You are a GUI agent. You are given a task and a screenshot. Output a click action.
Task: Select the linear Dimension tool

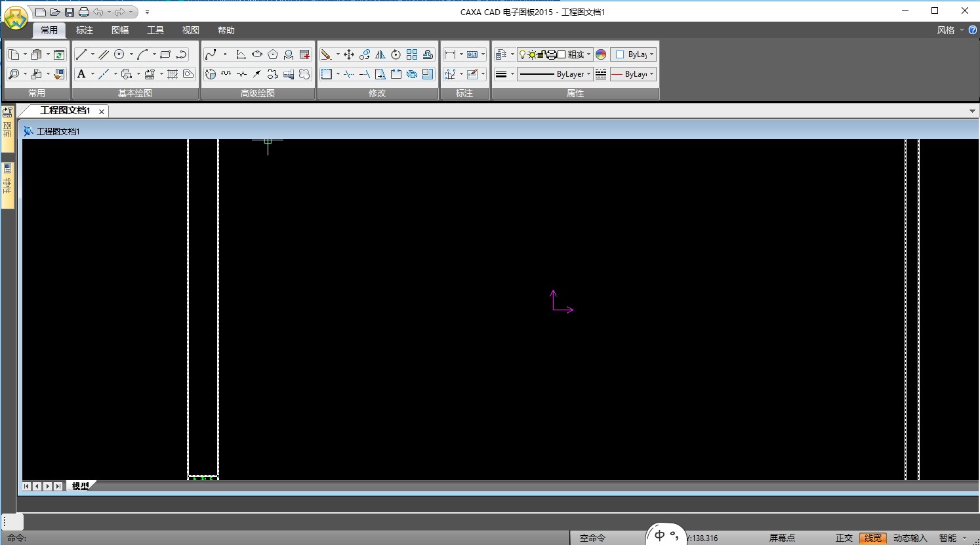click(450, 54)
